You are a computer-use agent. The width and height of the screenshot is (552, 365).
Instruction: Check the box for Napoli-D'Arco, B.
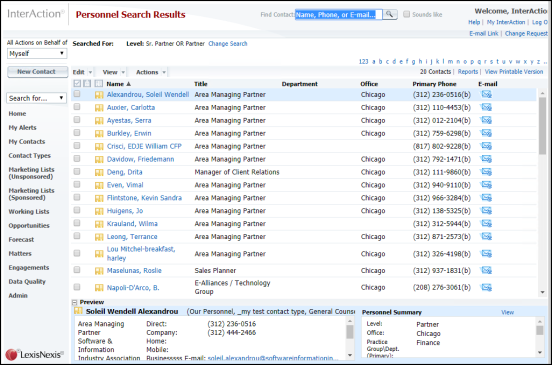pyautogui.click(x=77, y=287)
